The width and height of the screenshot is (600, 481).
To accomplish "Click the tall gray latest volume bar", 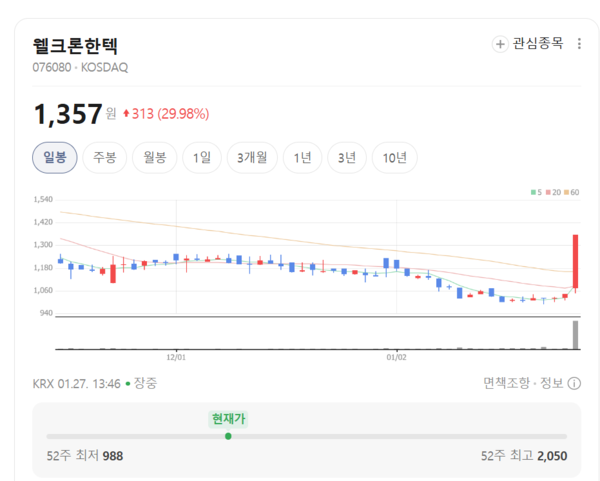I will coord(575,335).
